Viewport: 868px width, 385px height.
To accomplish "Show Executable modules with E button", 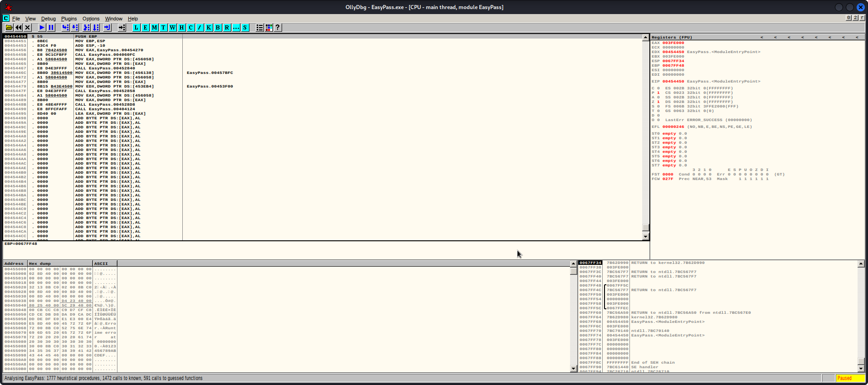I will click(x=146, y=28).
